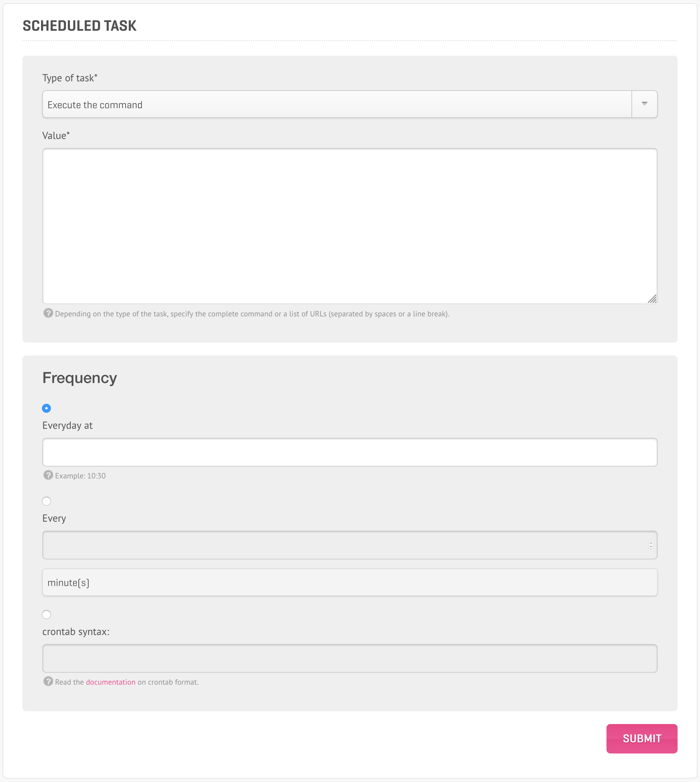This screenshot has width=700, height=782.
Task: Click the Everyday at time field
Action: click(x=350, y=452)
